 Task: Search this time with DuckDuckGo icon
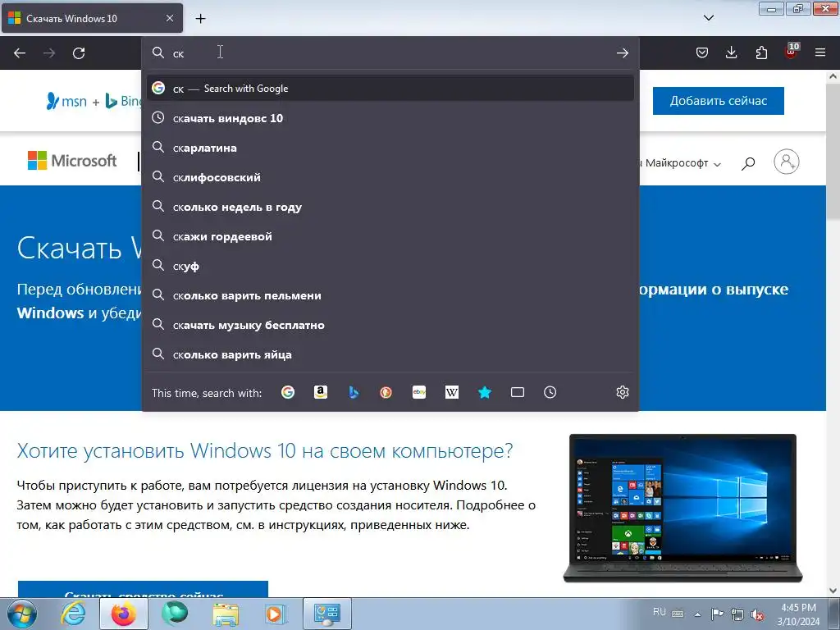click(x=386, y=392)
